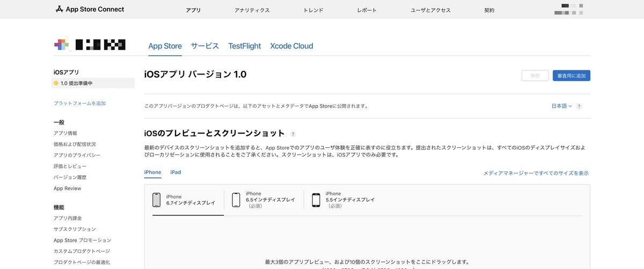644x269 pixels.
Task: Open バージョン履歴 in the sidebar
Action: pos(70,177)
